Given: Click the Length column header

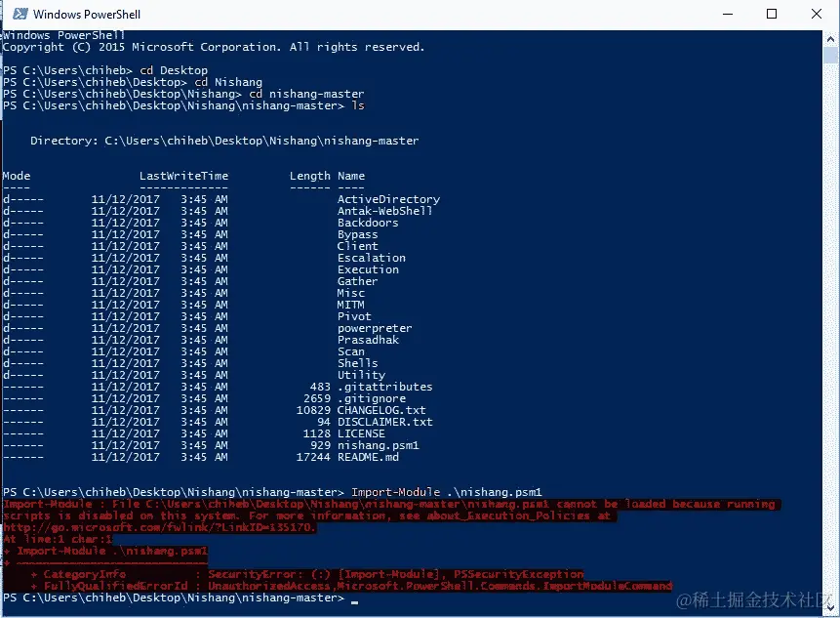Looking at the screenshot, I should pos(309,176).
